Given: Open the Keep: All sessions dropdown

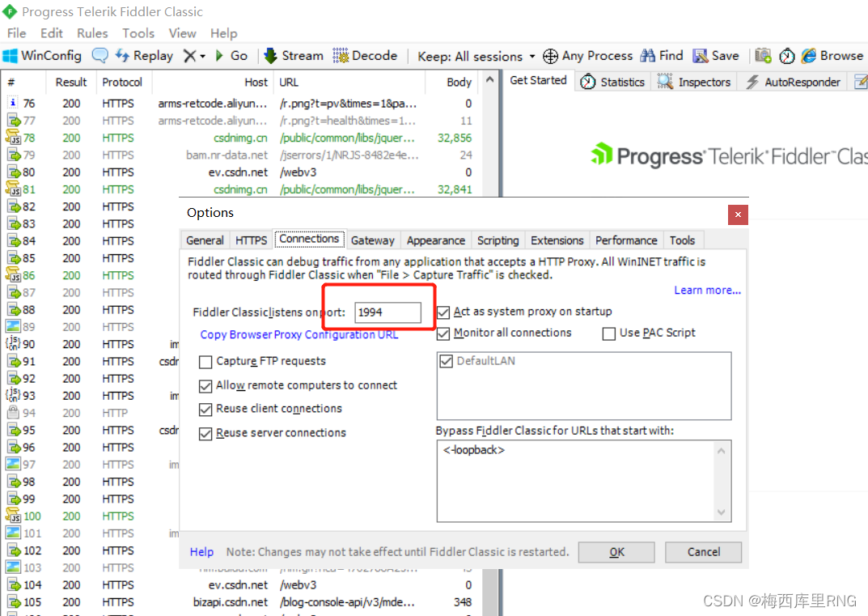Looking at the screenshot, I should click(476, 57).
